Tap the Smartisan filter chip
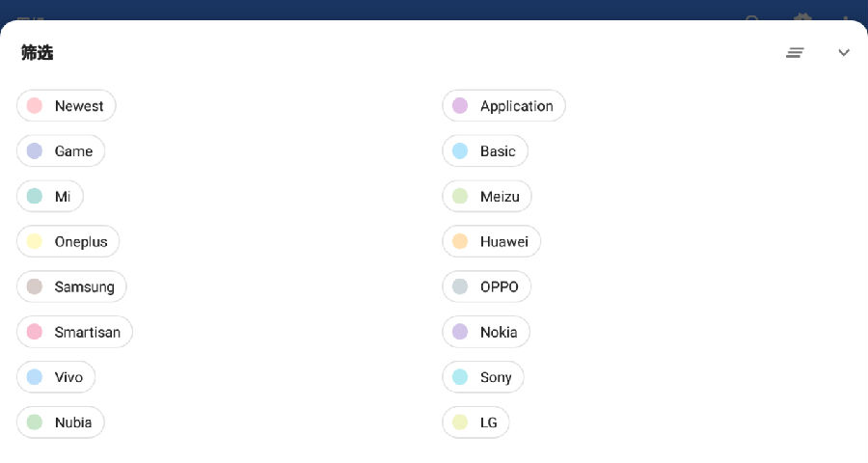 pyautogui.click(x=74, y=332)
